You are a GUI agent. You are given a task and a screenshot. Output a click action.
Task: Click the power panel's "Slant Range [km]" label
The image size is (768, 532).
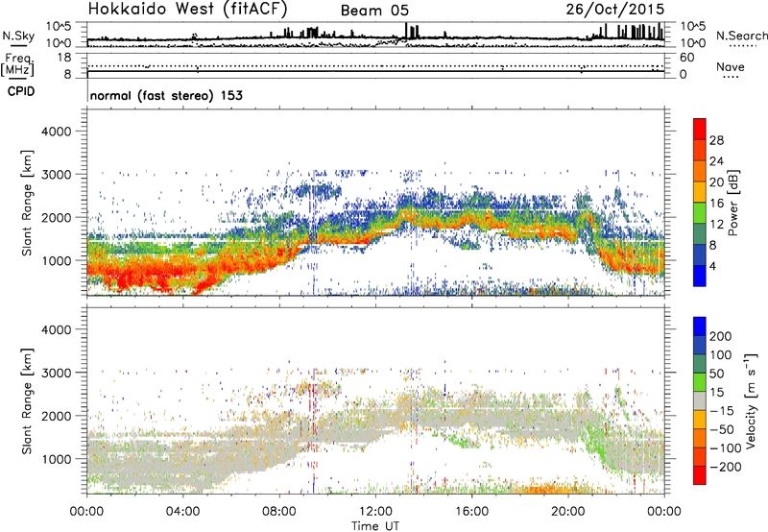coord(27,203)
